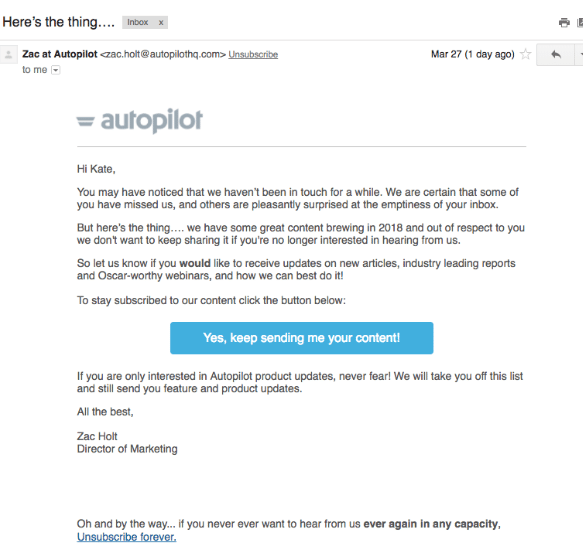This screenshot has height=552, width=583.
Task: Follow the "Unsubscribe forever." link
Action: [x=126, y=537]
